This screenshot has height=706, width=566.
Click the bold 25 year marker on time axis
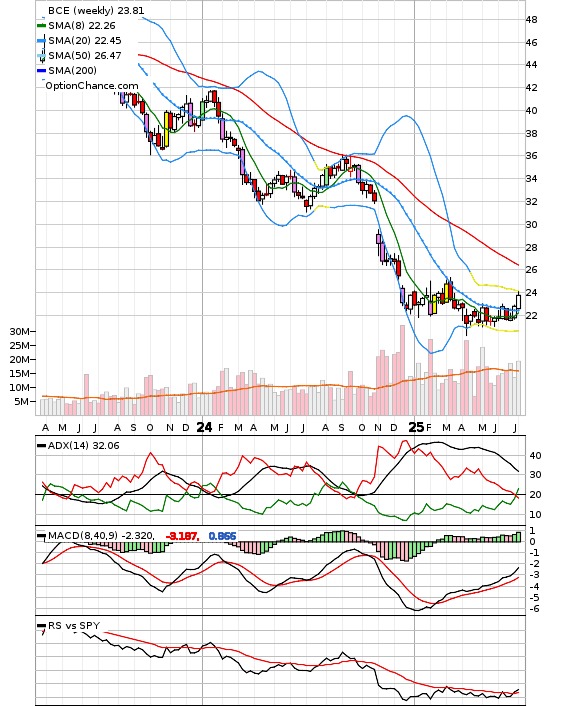click(x=416, y=427)
